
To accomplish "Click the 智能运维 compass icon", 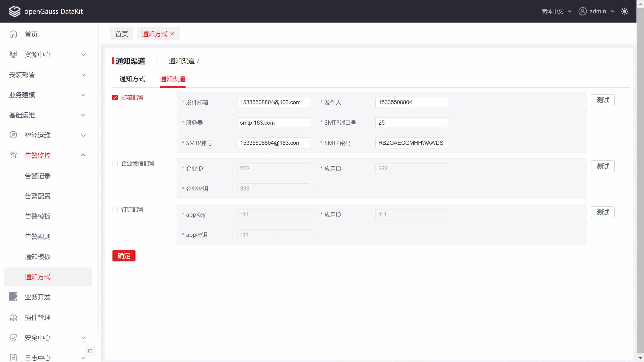I will [x=13, y=135].
